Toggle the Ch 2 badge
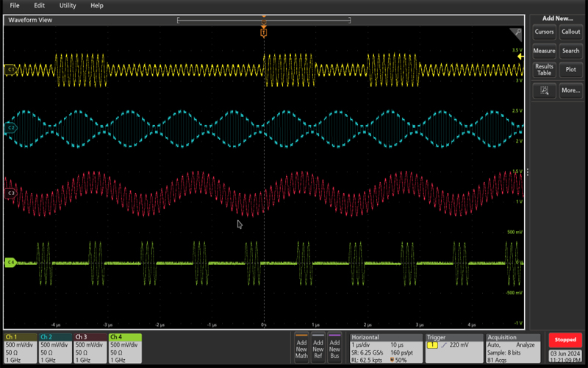 (55, 347)
